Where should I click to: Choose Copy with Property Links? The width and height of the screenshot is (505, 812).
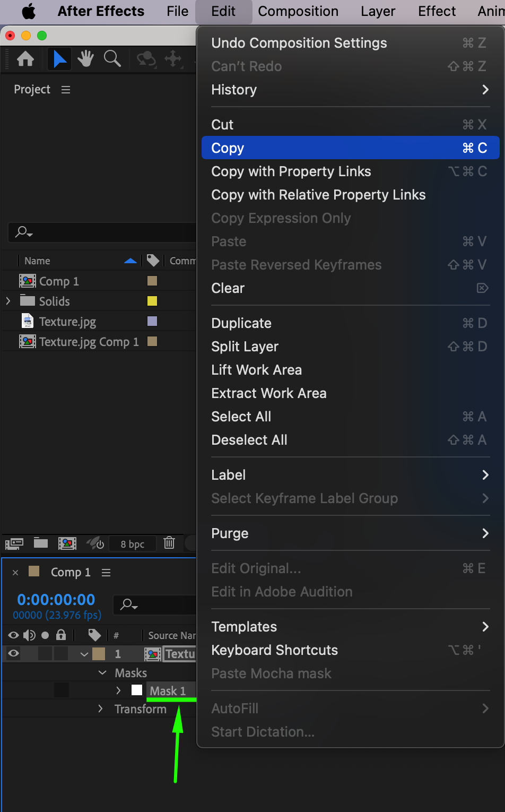(x=291, y=171)
